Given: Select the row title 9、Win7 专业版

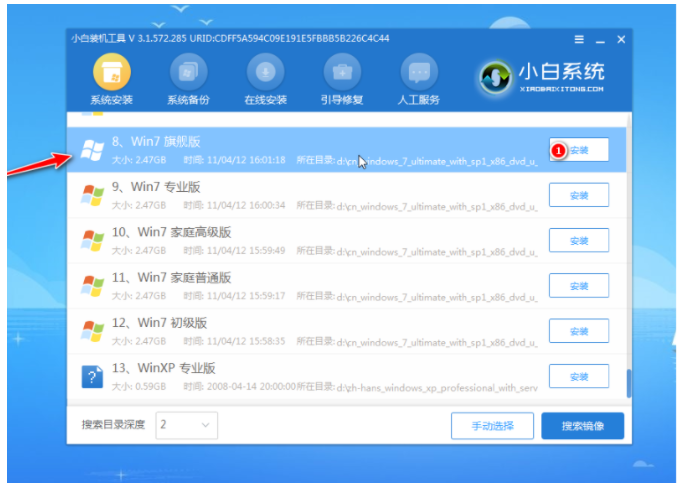Looking at the screenshot, I should point(156,187).
